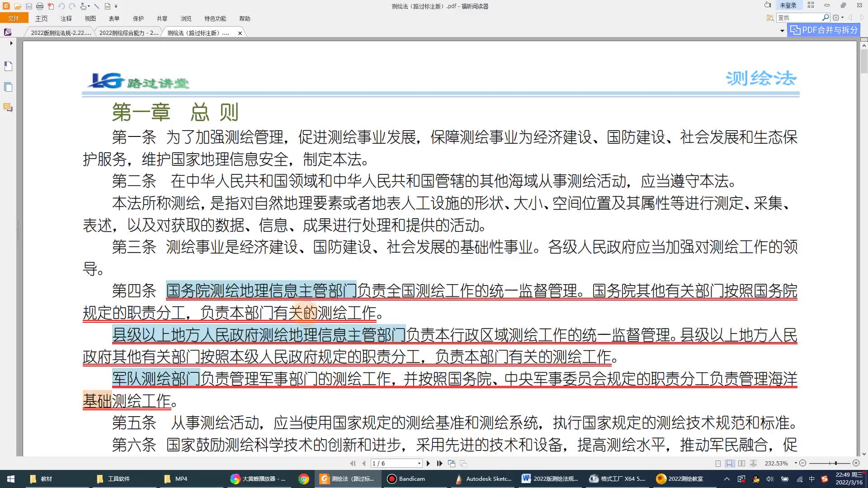Open the 保护 ribbon tab
Screen dimensions: 868x488
pos(138,19)
